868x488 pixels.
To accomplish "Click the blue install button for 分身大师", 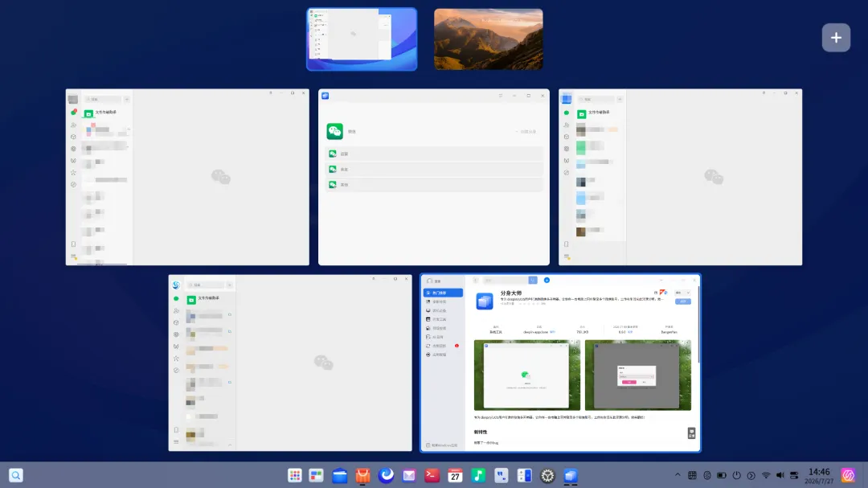I will [682, 301].
